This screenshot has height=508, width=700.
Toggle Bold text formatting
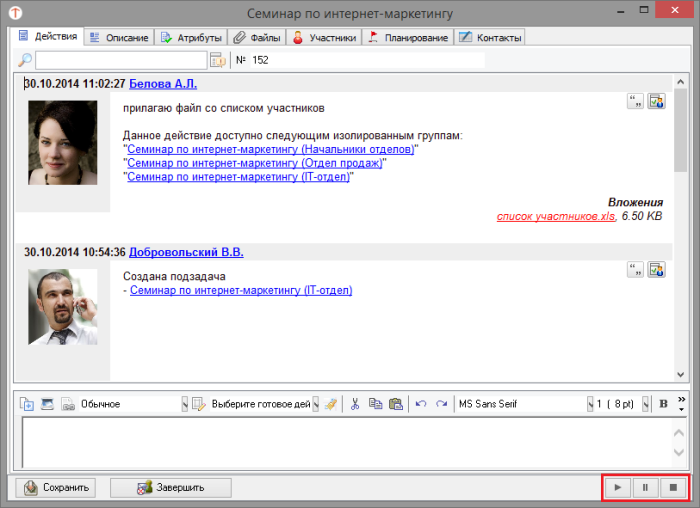tap(663, 404)
